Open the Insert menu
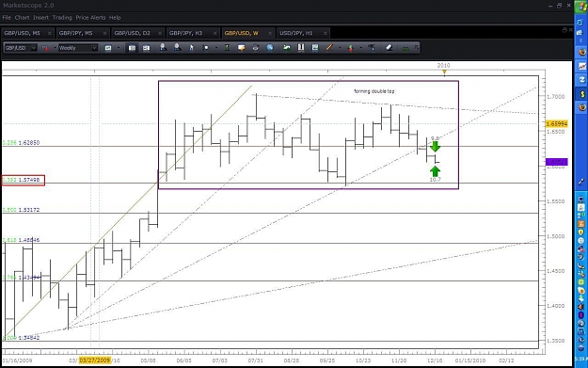Image resolution: width=588 pixels, height=368 pixels. [40, 18]
